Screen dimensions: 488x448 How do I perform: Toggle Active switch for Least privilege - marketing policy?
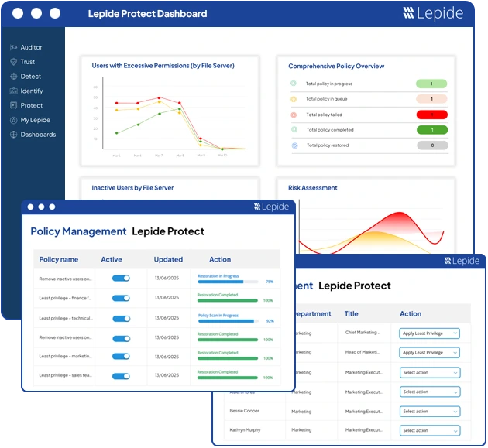(x=122, y=356)
